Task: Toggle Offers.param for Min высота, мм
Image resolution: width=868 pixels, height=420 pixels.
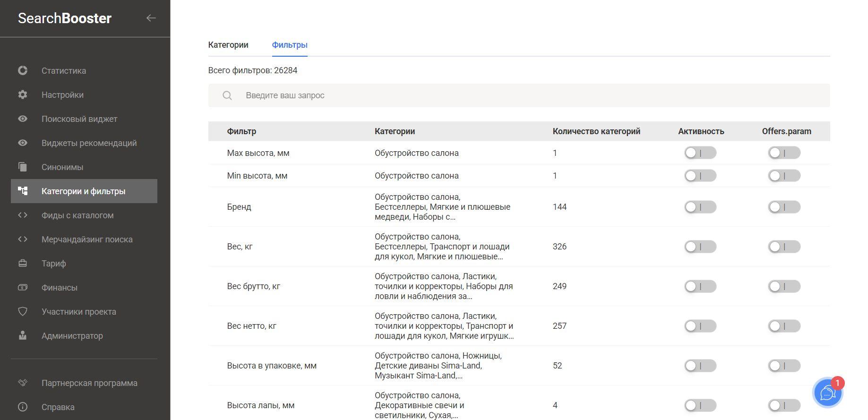Action: (x=784, y=176)
